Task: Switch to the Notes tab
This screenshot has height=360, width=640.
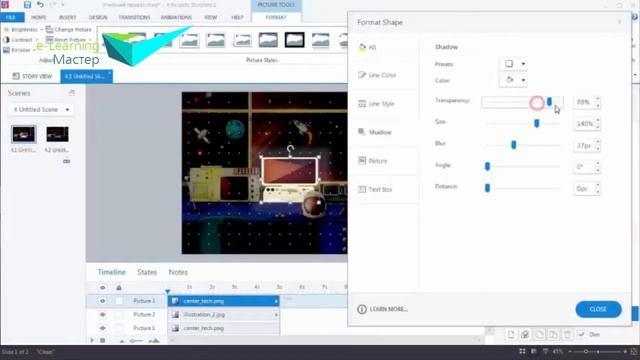Action: 178,272
